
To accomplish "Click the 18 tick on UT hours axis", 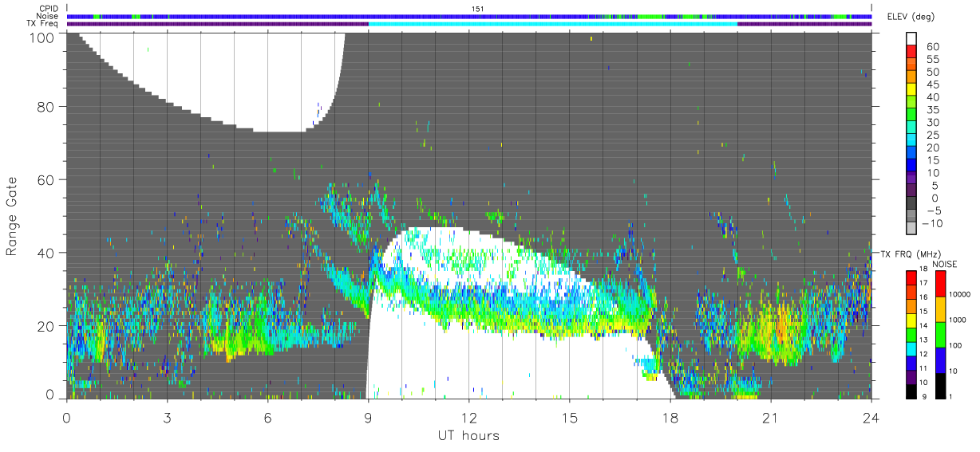I will [670, 417].
